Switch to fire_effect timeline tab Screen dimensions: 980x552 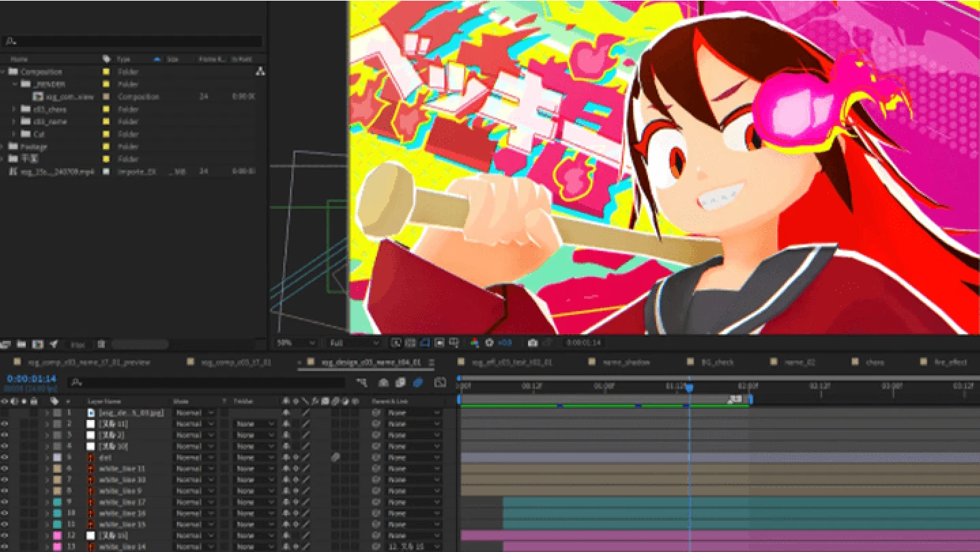tap(951, 362)
